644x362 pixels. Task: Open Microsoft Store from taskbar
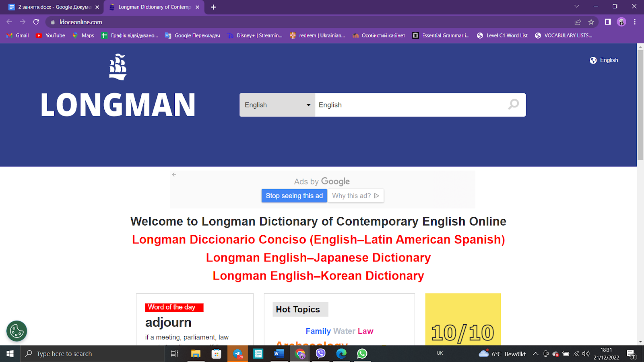tap(217, 354)
